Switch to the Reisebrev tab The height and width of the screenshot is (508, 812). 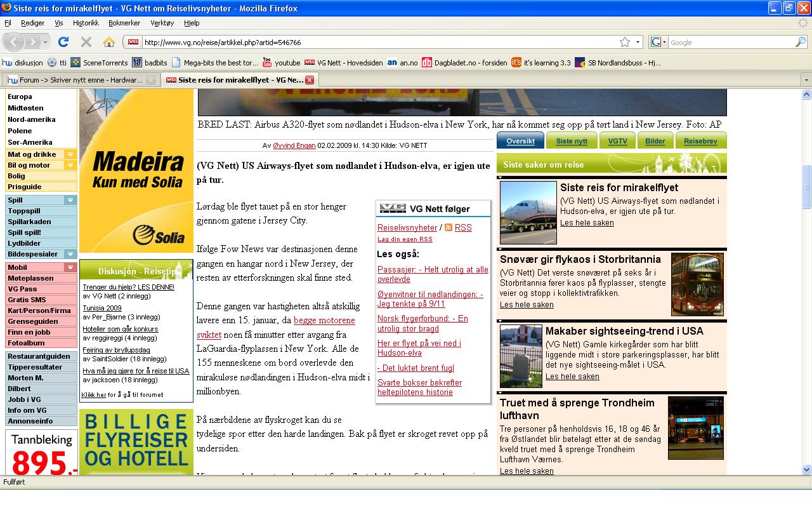(x=701, y=141)
